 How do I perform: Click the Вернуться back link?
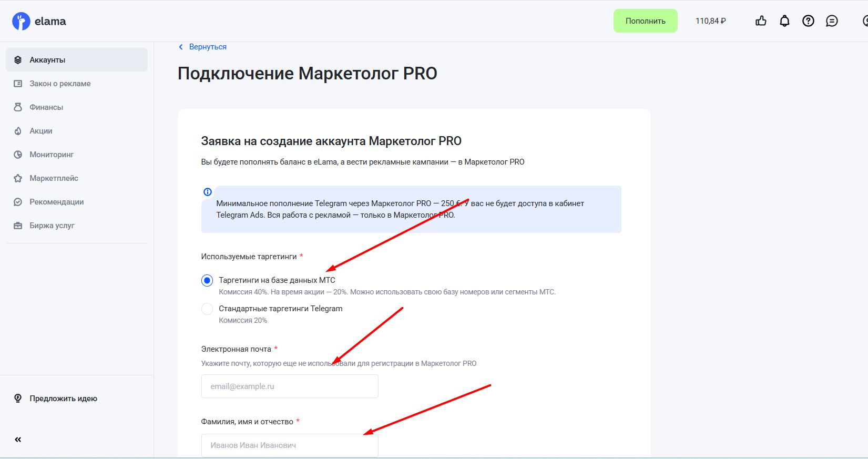(208, 47)
